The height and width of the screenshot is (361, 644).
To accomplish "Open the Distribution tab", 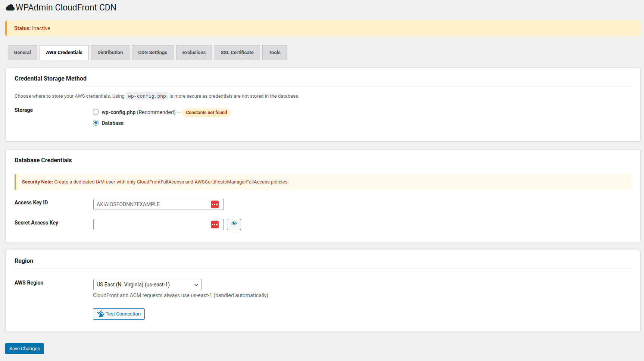I will click(110, 53).
